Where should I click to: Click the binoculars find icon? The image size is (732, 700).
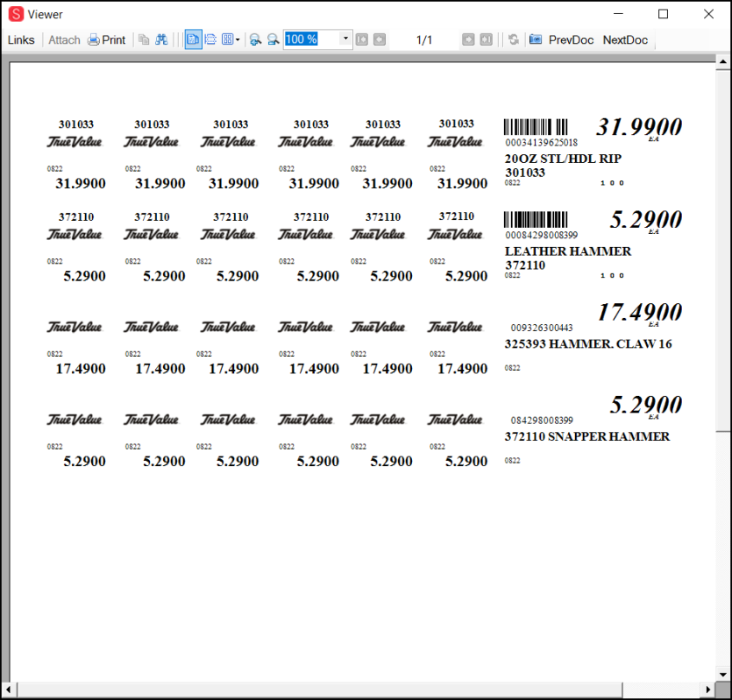(161, 39)
